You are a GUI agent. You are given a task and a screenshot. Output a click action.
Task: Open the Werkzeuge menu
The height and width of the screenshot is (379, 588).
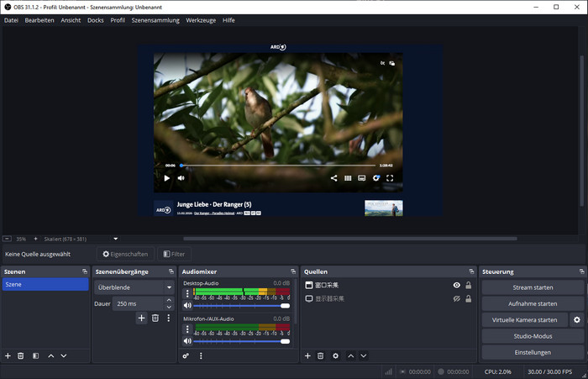tap(201, 19)
